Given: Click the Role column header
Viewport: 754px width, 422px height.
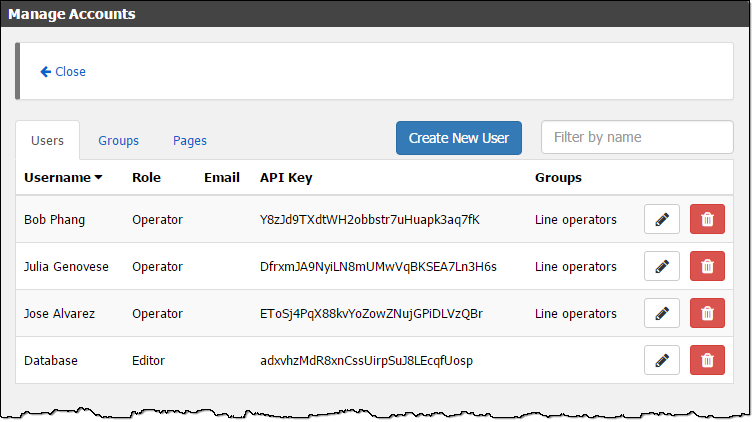Looking at the screenshot, I should [146, 177].
